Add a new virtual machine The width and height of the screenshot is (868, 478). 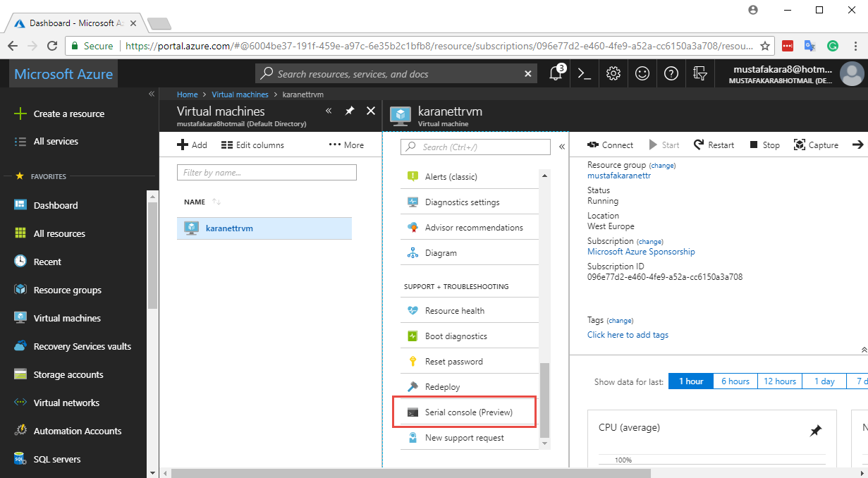coord(191,145)
